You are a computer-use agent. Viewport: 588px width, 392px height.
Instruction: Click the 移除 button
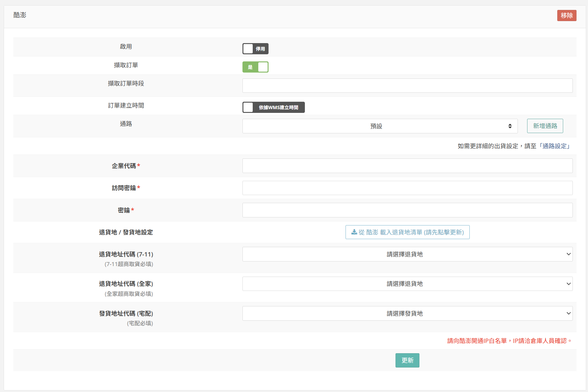[566, 16]
